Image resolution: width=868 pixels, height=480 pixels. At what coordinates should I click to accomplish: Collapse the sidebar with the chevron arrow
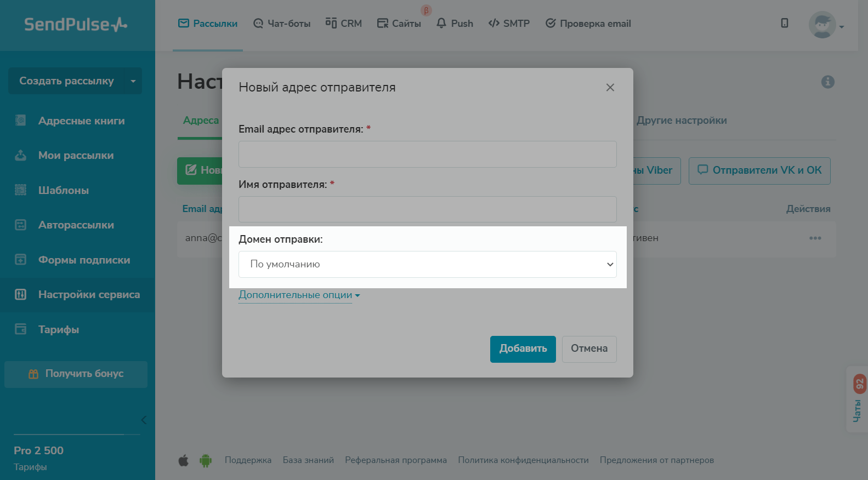[x=144, y=420]
